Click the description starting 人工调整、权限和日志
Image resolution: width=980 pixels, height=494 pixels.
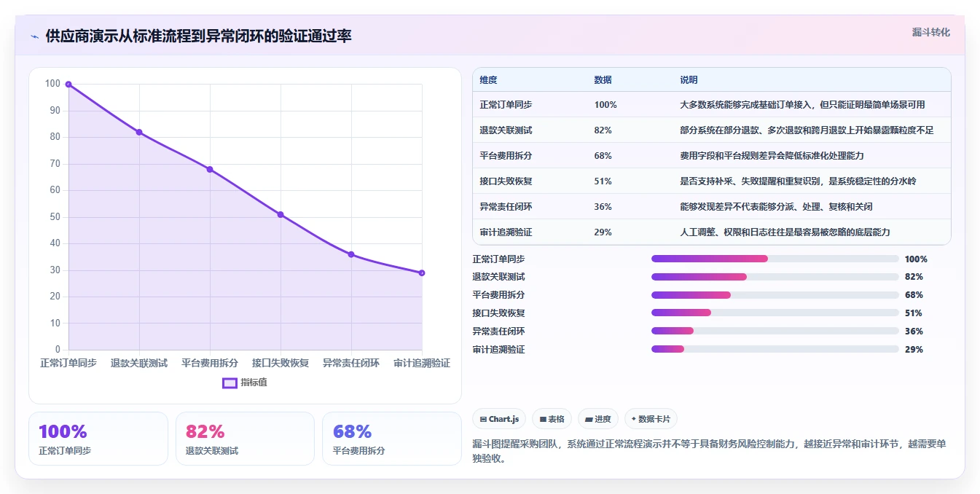point(785,232)
